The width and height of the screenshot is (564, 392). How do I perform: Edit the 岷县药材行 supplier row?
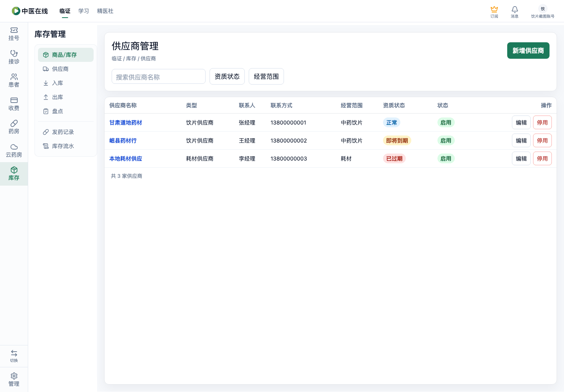[x=521, y=141]
